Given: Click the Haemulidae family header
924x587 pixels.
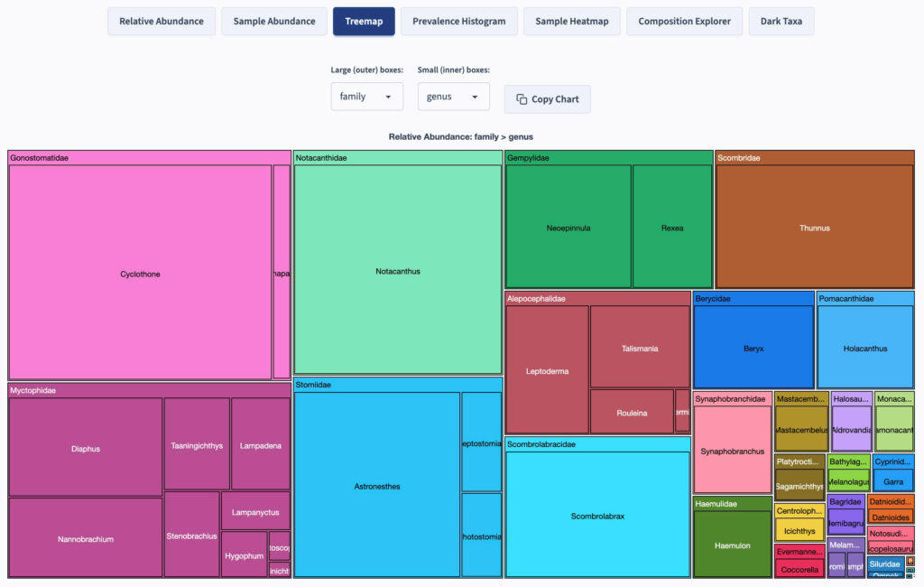Looking at the screenshot, I should (733, 504).
